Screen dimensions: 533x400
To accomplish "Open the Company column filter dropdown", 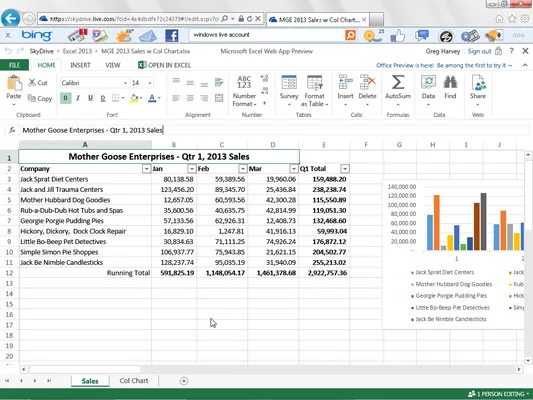I will (x=146, y=169).
